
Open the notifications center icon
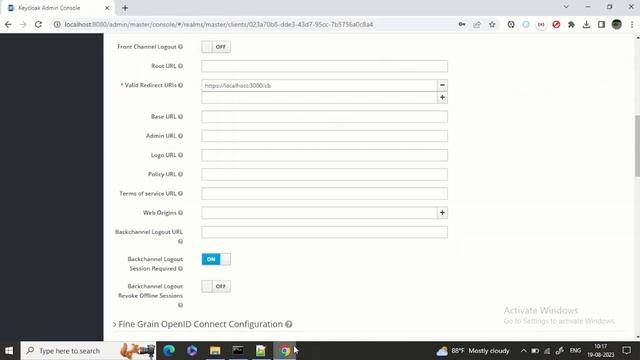[x=627, y=351]
